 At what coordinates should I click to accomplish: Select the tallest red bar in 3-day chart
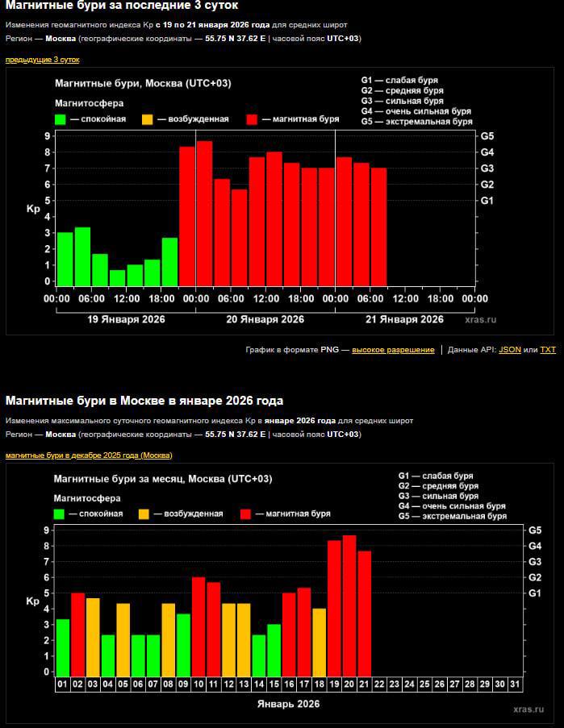(x=204, y=214)
